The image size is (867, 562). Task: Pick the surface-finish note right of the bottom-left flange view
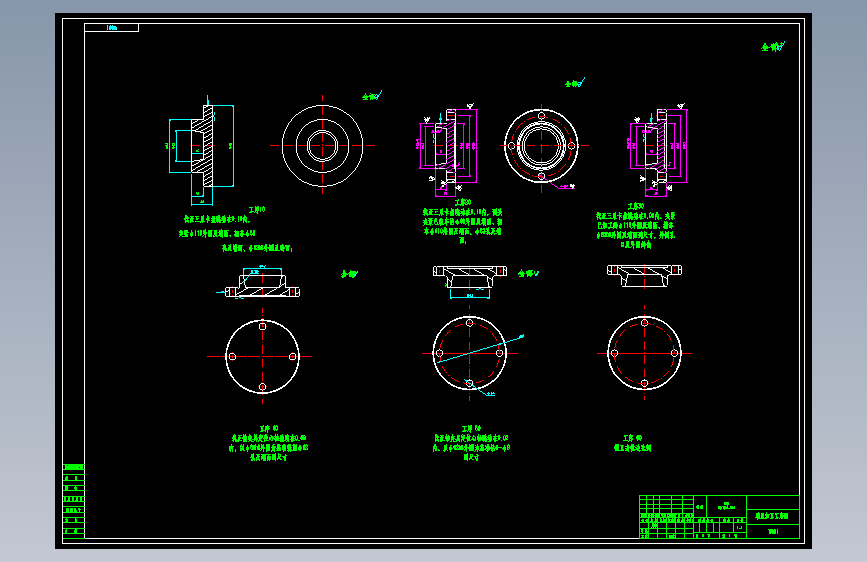point(349,274)
